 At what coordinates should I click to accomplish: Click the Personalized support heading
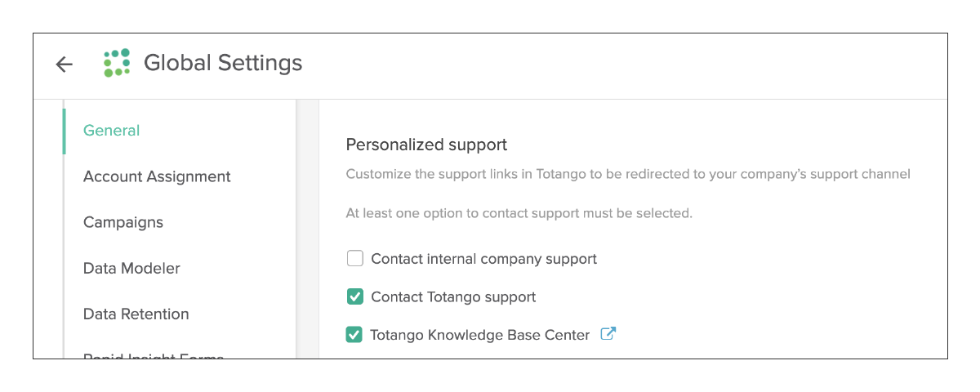pos(426,145)
